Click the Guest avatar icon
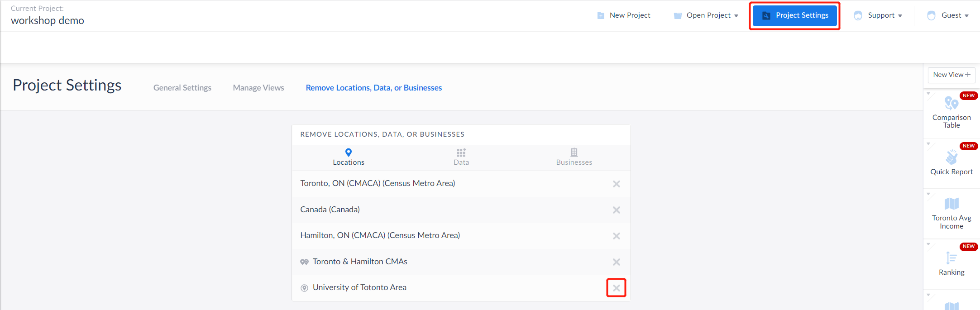 931,16
